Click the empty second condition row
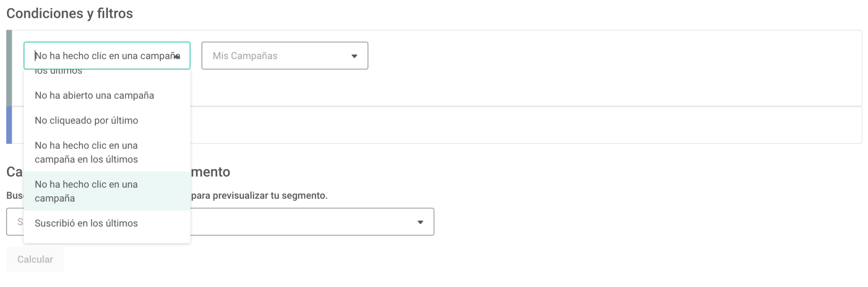 (509, 125)
